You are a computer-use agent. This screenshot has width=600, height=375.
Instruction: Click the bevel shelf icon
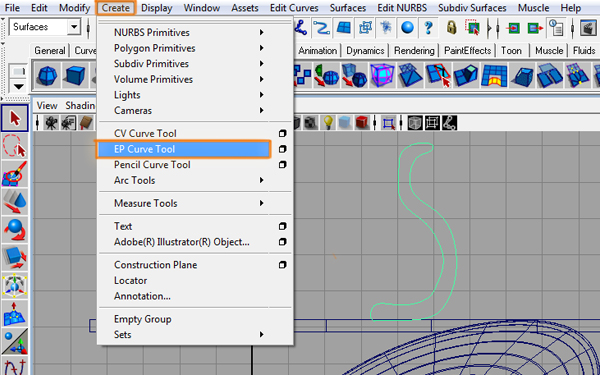(x=522, y=75)
